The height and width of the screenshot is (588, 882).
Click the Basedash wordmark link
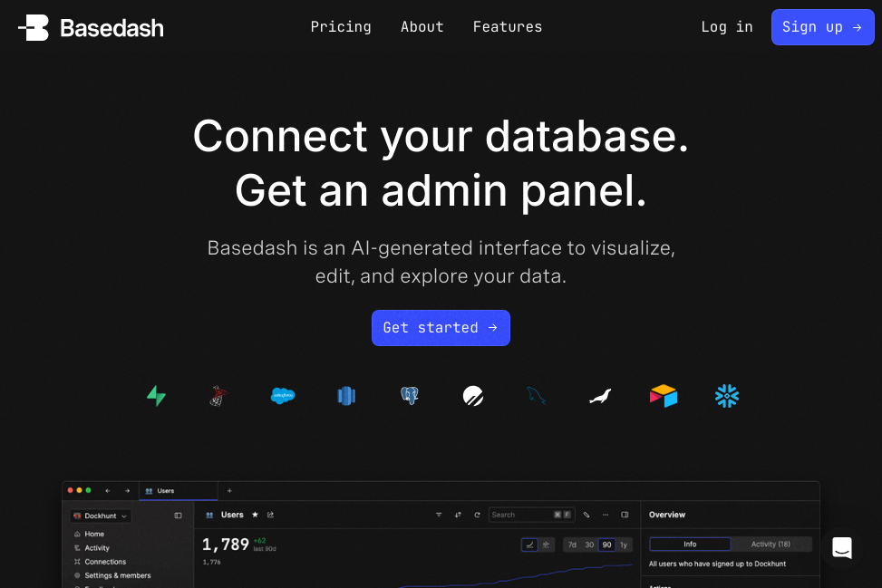(111, 28)
